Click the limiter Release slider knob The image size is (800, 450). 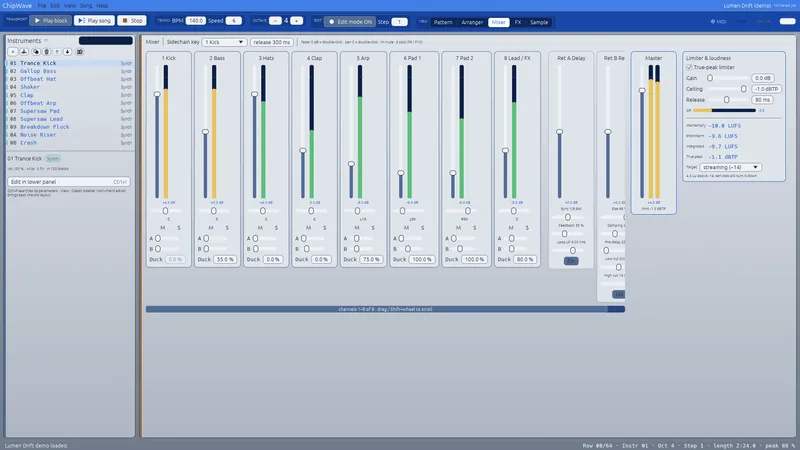[x=727, y=99]
